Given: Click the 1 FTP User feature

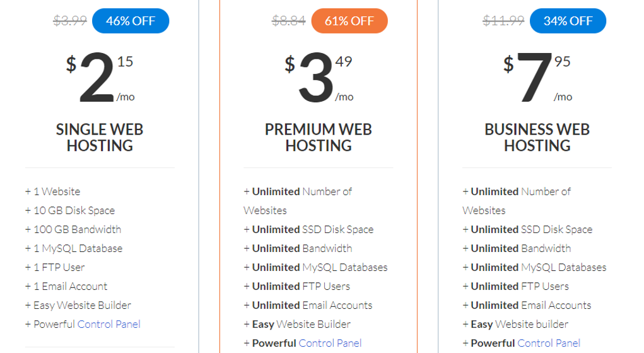Looking at the screenshot, I should pyautogui.click(x=55, y=267).
